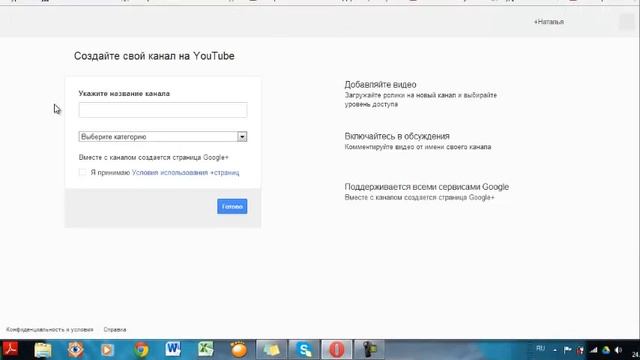
Task: Open the media player taskbar icon
Action: [107, 350]
